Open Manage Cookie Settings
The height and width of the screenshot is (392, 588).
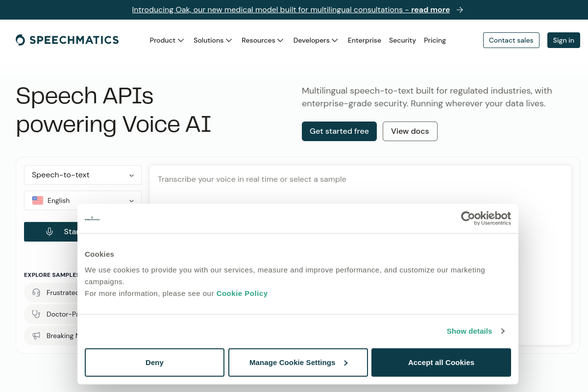[298, 363]
